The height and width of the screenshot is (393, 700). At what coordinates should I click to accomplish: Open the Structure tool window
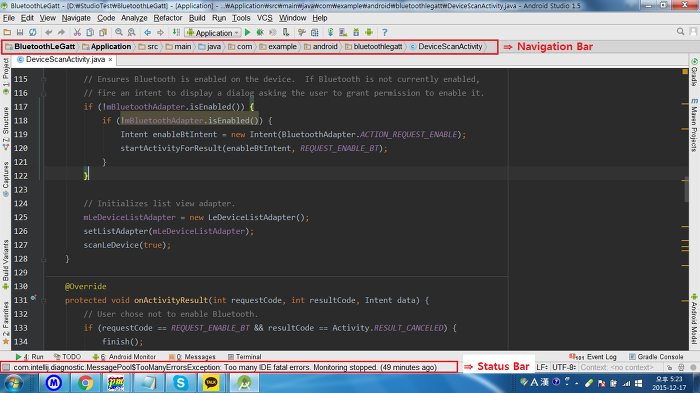tap(5, 129)
